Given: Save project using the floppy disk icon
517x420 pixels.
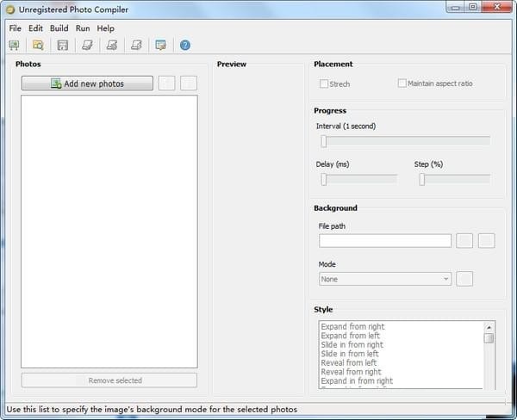Looking at the screenshot, I should coord(63,45).
